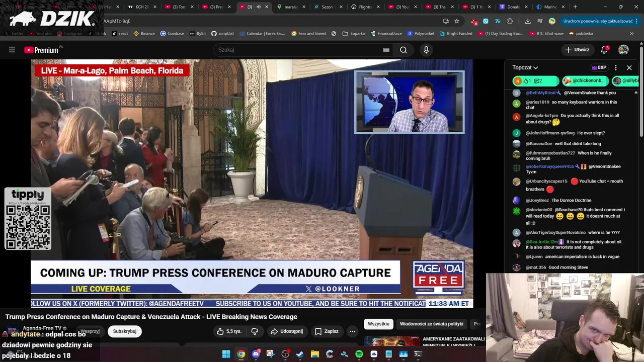Screen dimensions: 644x362
Task: Open the YouTube account avatar menu
Action: coord(623,50)
